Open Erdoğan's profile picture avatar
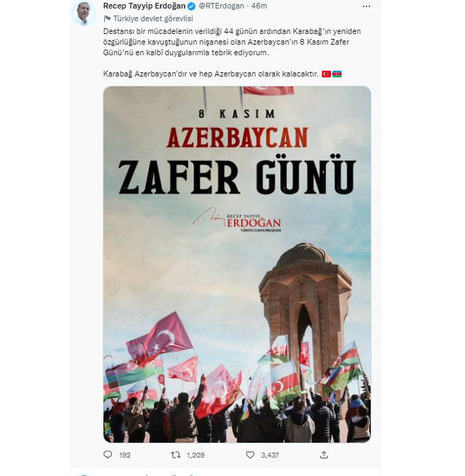This screenshot has height=476, width=465. pos(83,13)
